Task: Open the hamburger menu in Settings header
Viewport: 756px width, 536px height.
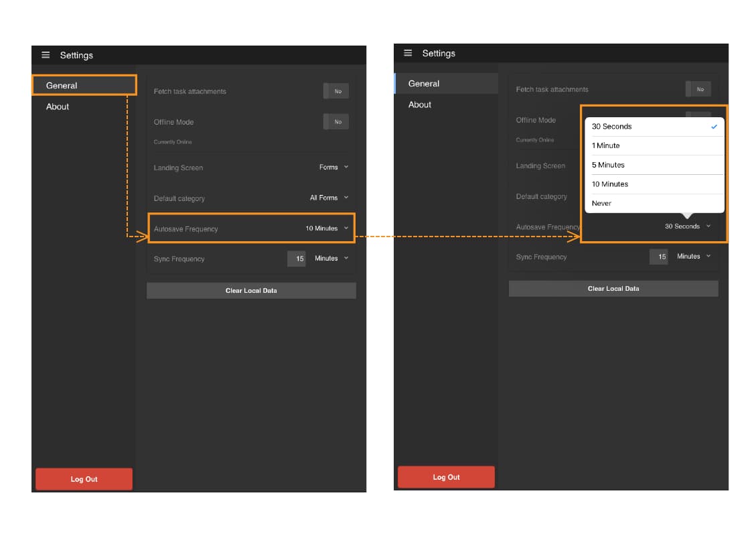Action: 46,55
